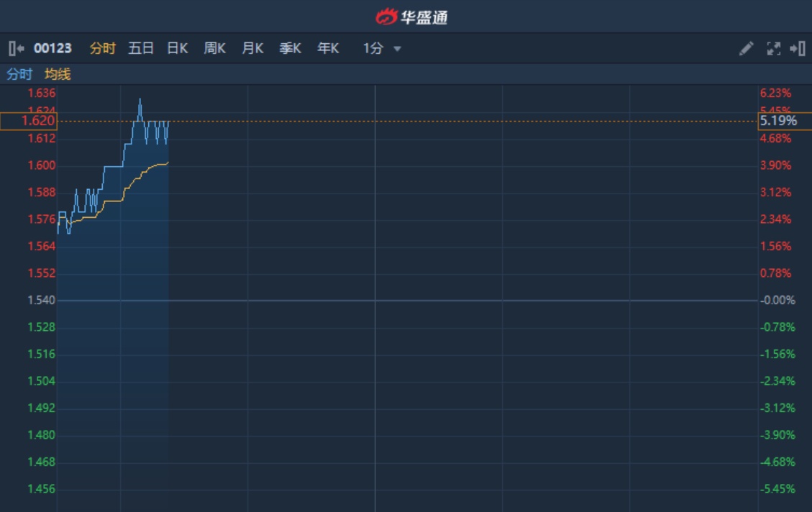Click the -1.56% percentage label
Image resolution: width=812 pixels, height=512 pixels.
[x=777, y=354]
